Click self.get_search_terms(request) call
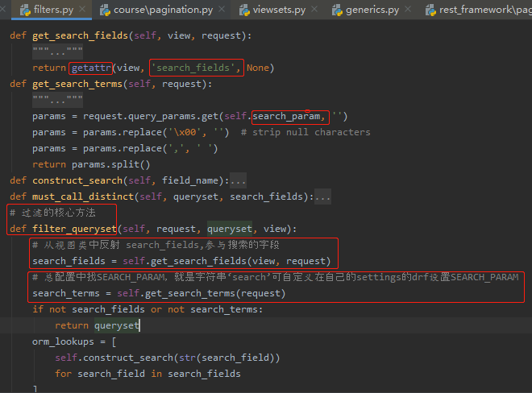This screenshot has width=532, height=393. point(202,293)
